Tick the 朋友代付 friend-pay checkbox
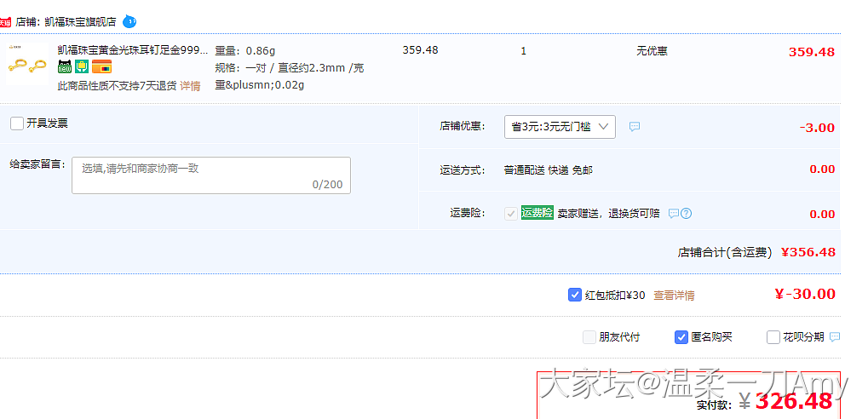The width and height of the screenshot is (868, 419). [589, 337]
